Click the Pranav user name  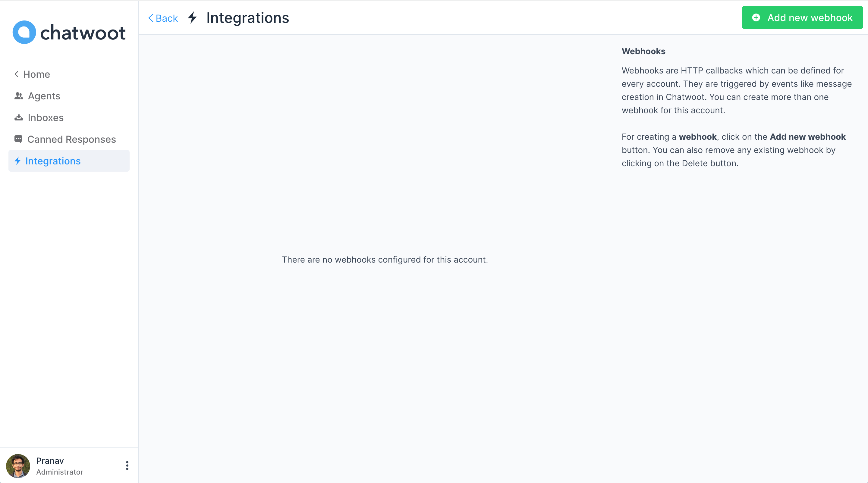coord(50,460)
